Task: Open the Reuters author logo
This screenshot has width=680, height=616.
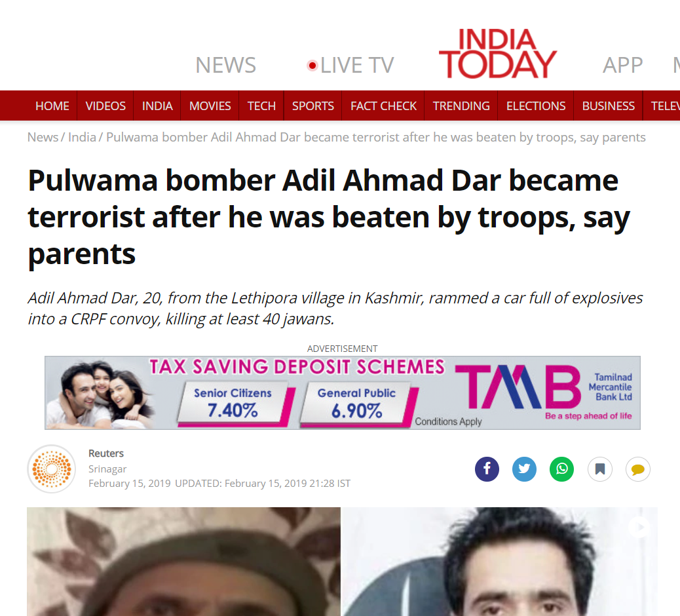Action: click(52, 469)
